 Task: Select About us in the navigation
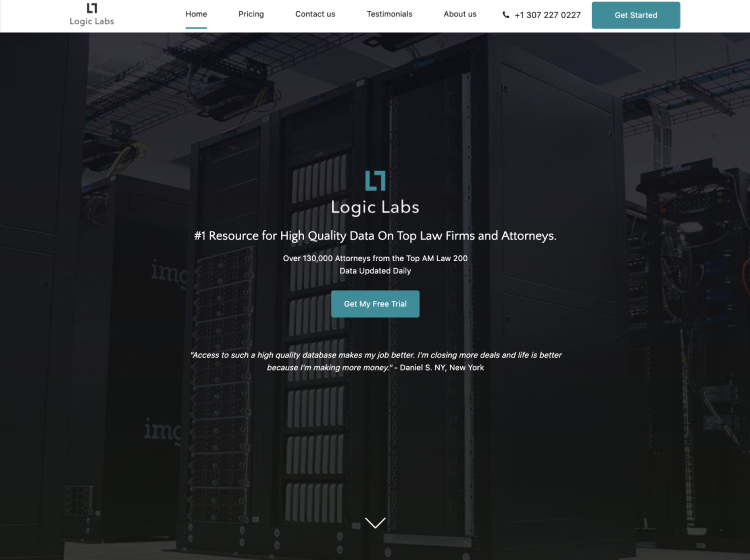[460, 15]
